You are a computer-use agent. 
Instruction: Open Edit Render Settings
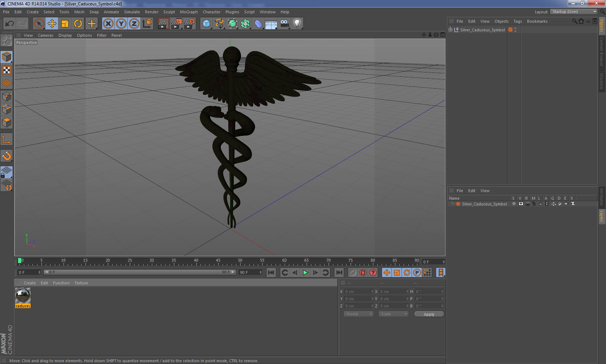[x=190, y=24]
